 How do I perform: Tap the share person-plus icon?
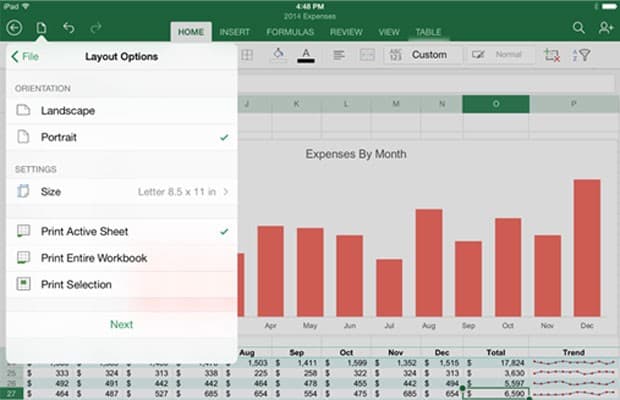(x=605, y=28)
